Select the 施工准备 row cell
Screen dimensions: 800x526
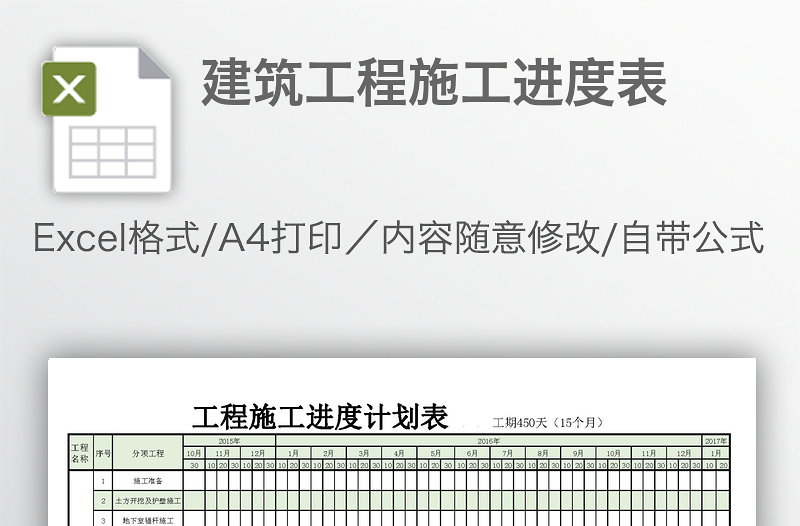pos(148,481)
